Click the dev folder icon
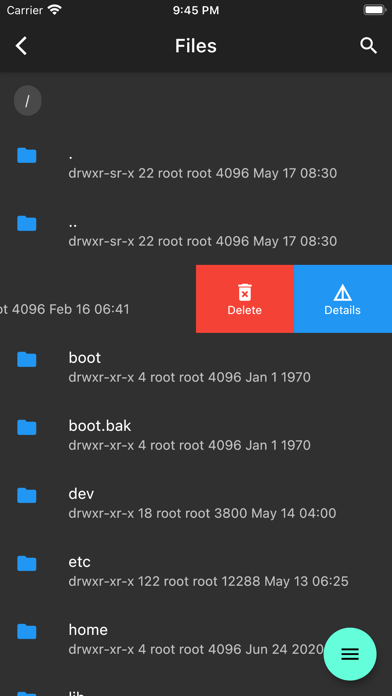 click(x=27, y=495)
